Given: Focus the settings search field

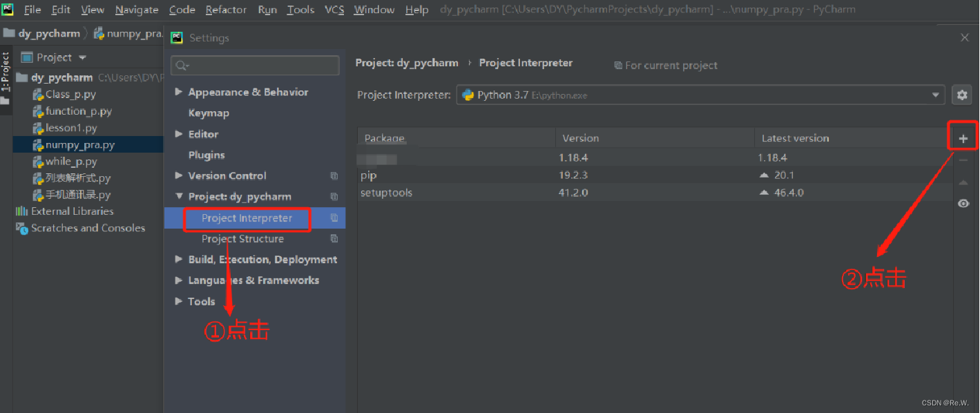Looking at the screenshot, I should click(x=255, y=66).
